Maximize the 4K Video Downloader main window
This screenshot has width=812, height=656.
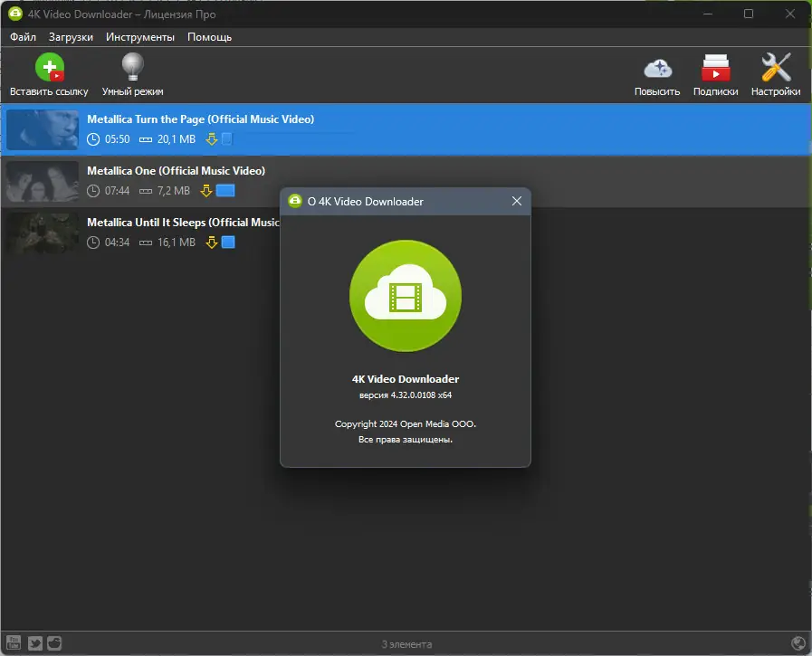(749, 14)
